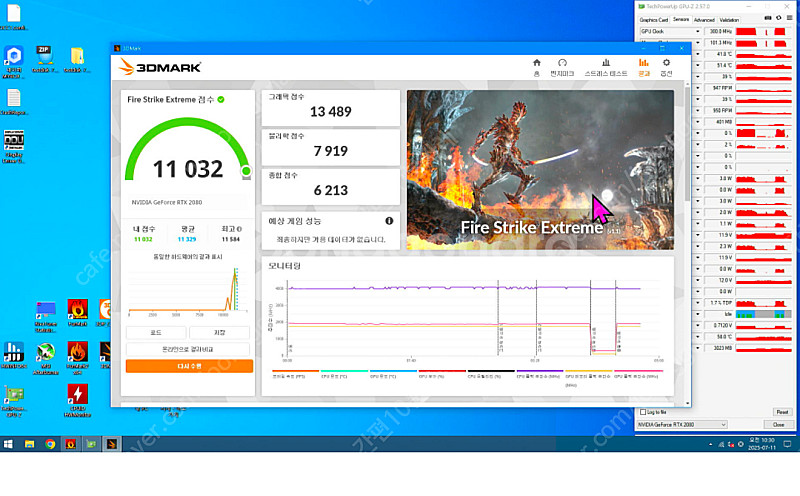Click the 3023 MB sensor value

[x=719, y=348]
